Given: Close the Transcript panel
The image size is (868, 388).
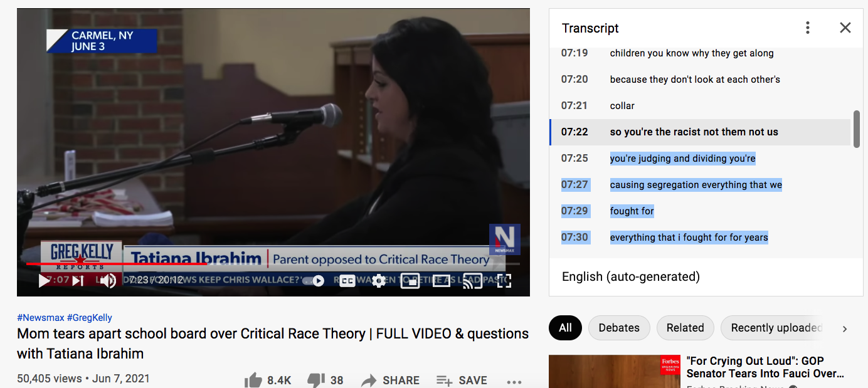Looking at the screenshot, I should tap(845, 28).
